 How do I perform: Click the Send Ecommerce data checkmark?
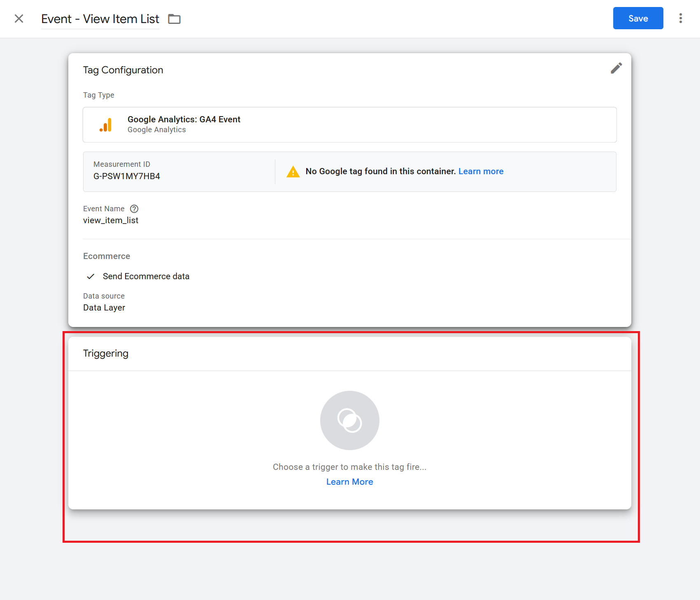(91, 276)
